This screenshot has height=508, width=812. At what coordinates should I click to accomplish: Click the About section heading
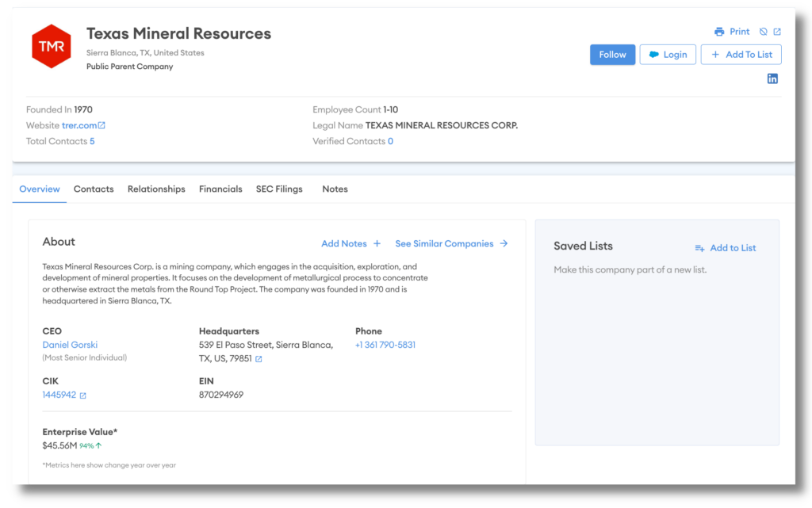click(59, 242)
